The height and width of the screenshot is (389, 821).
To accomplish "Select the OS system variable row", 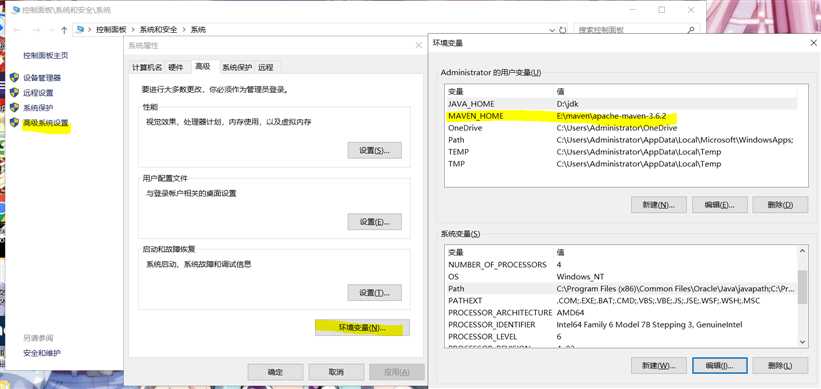I will 621,276.
